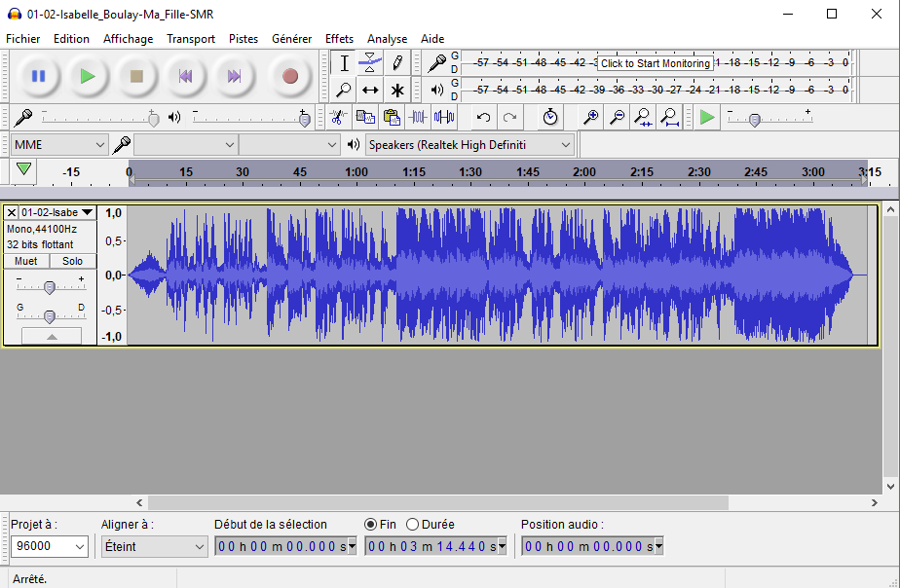Open the selection end time format arrow
Viewport: 900px width, 588px height.
[503, 546]
